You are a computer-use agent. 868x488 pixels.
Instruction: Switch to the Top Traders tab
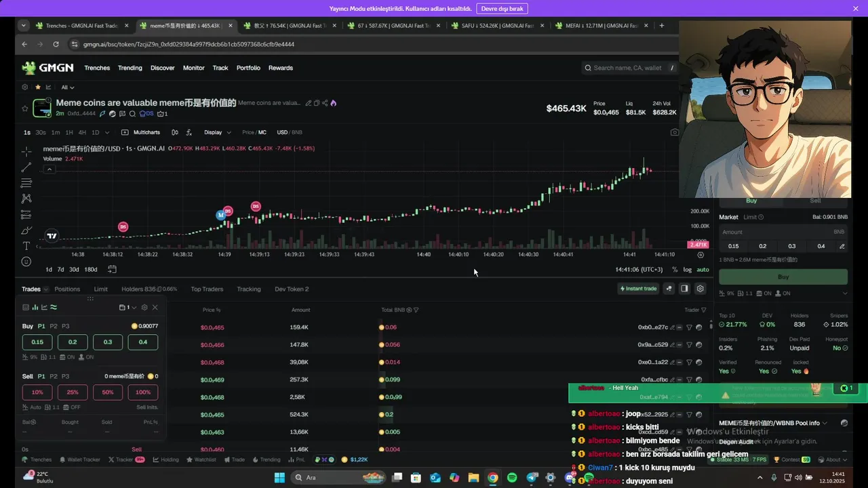[x=207, y=289]
